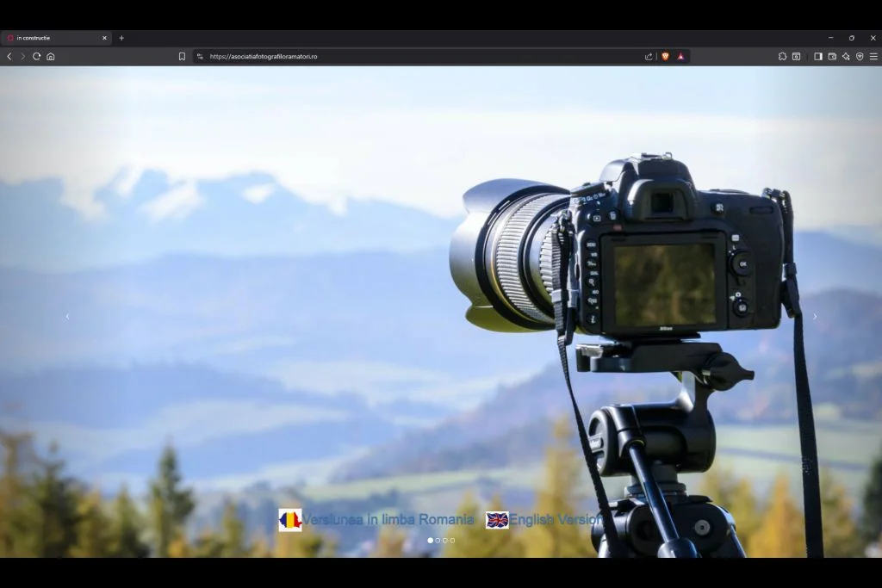
Task: Share this page via share icon
Action: point(649,57)
